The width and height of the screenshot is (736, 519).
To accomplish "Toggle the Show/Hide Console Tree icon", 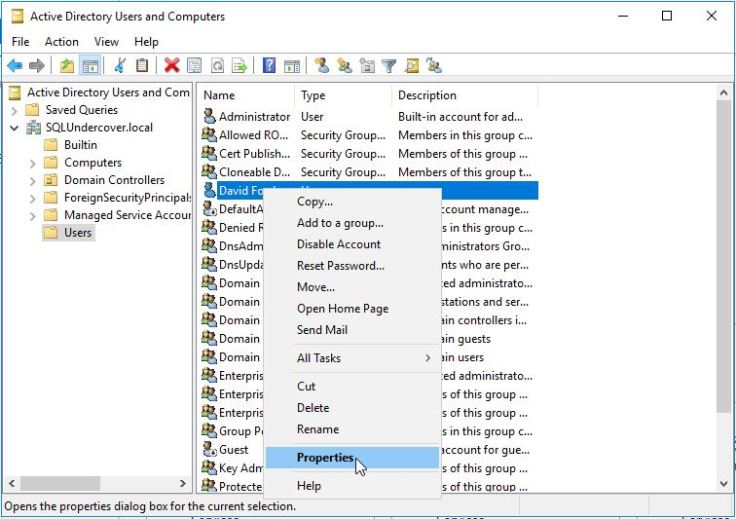I will click(90, 66).
